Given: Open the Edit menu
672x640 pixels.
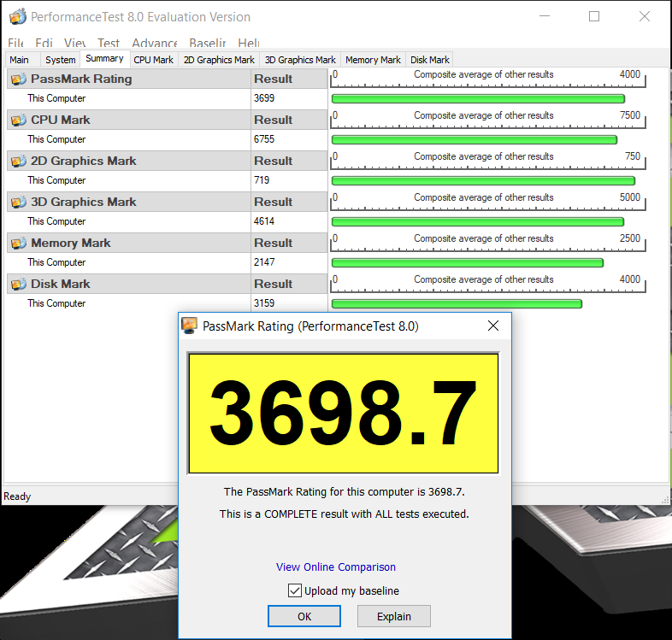Looking at the screenshot, I should tap(44, 43).
